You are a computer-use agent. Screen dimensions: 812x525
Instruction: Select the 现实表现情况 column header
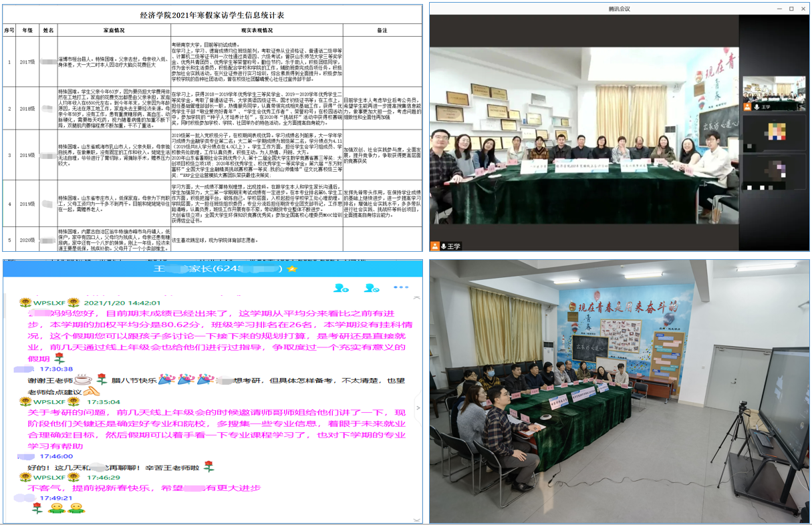257,30
